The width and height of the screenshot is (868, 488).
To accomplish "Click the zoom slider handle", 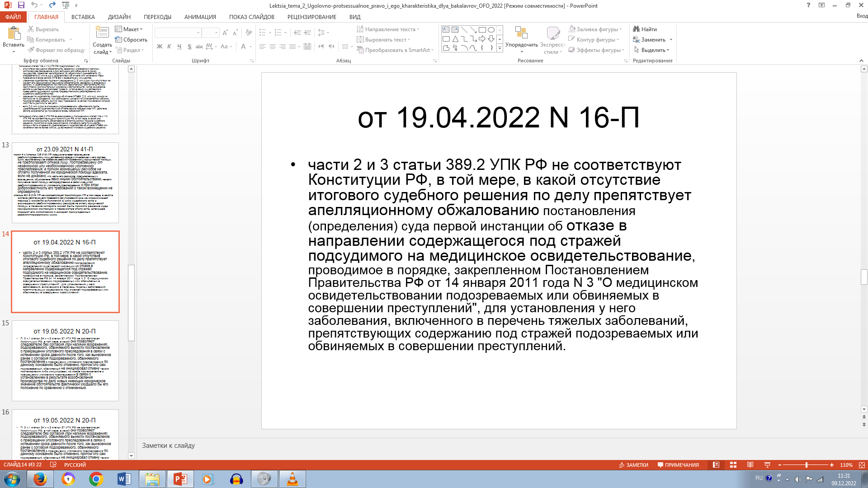I will (x=806, y=465).
